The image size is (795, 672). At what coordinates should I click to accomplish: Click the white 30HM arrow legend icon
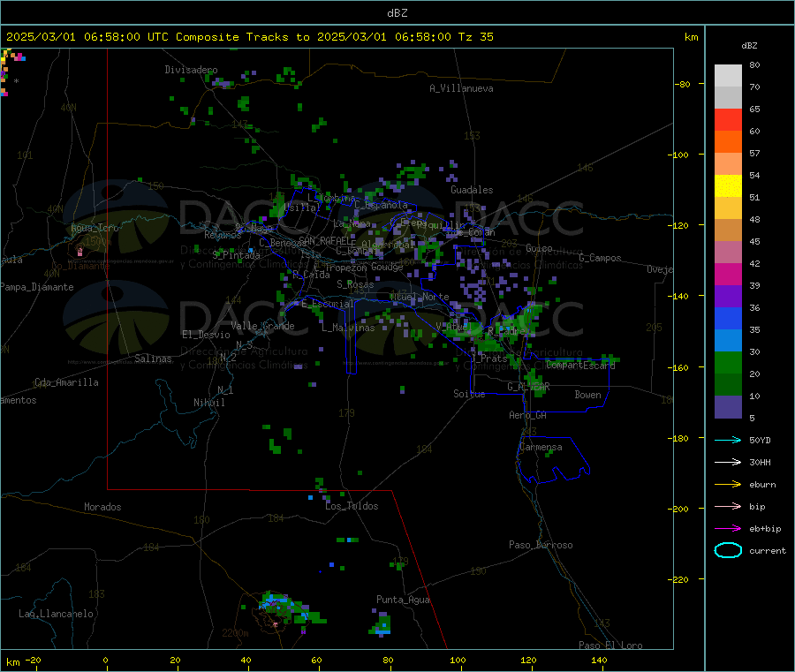tap(728, 462)
